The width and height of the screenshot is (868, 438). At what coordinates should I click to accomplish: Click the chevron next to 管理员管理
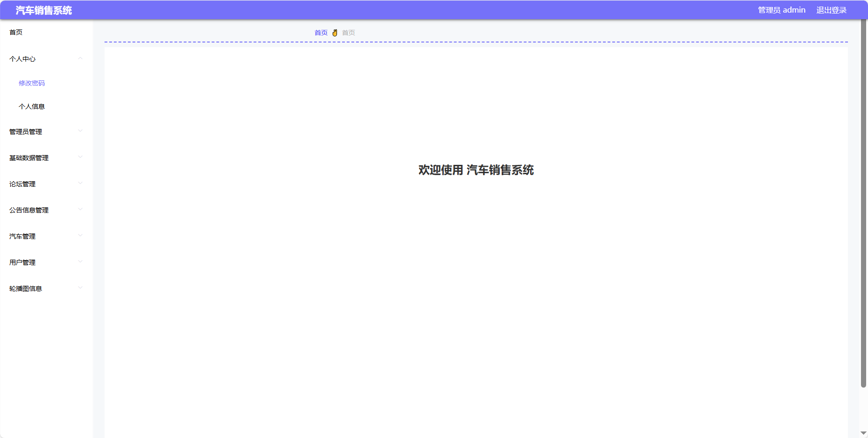tap(80, 131)
